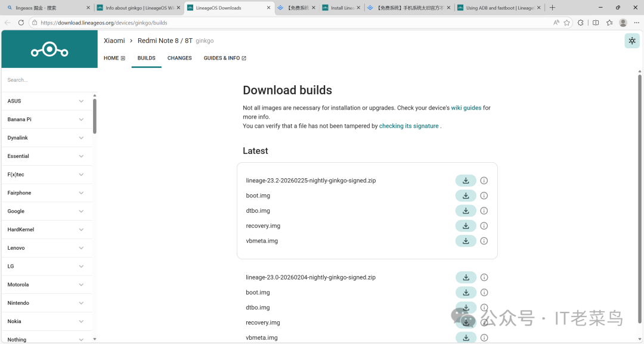This screenshot has width=644, height=344.
Task: Show info for Latest boot.img
Action: pos(484,196)
